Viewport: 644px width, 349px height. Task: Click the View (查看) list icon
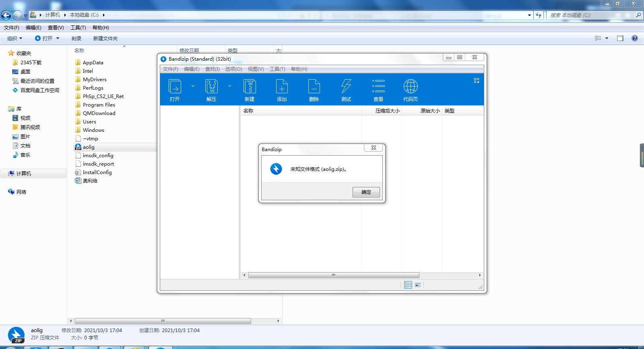coord(378,86)
